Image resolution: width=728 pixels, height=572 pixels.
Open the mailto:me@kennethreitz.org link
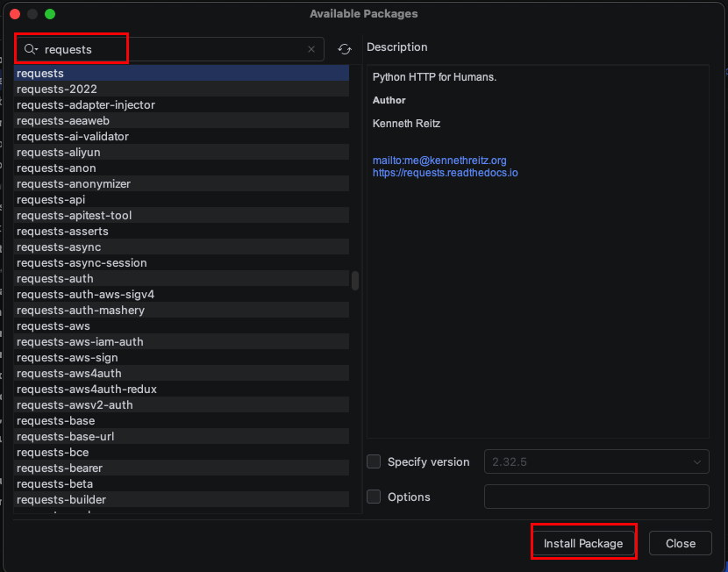tap(439, 161)
